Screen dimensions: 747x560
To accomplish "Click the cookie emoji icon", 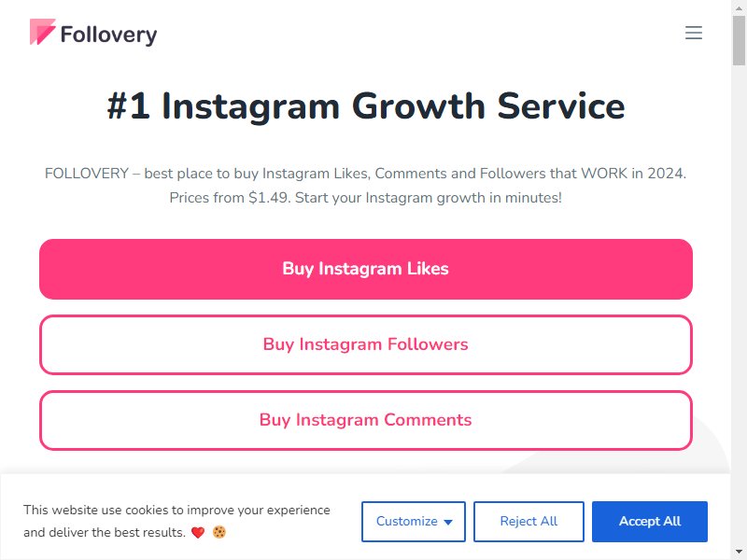I will (x=219, y=532).
